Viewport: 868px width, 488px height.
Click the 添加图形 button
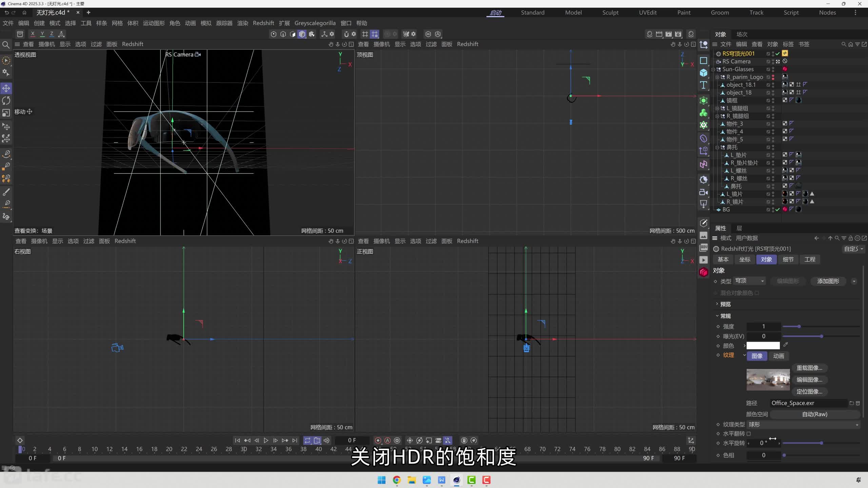point(828,281)
